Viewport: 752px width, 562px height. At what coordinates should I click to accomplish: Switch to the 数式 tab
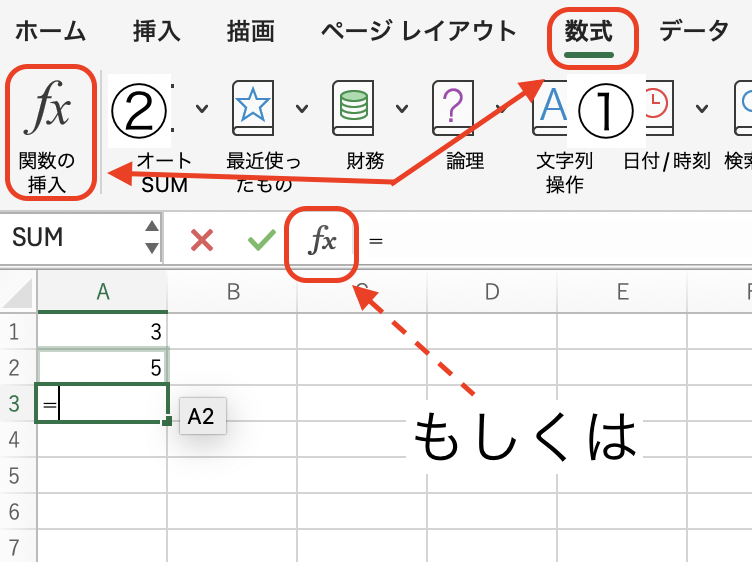[589, 33]
